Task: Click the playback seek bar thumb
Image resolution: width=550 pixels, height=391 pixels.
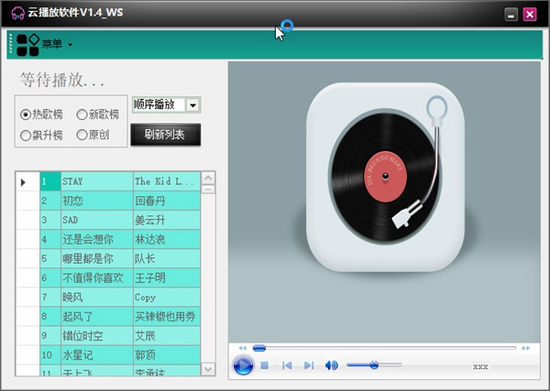Action: coord(259,348)
